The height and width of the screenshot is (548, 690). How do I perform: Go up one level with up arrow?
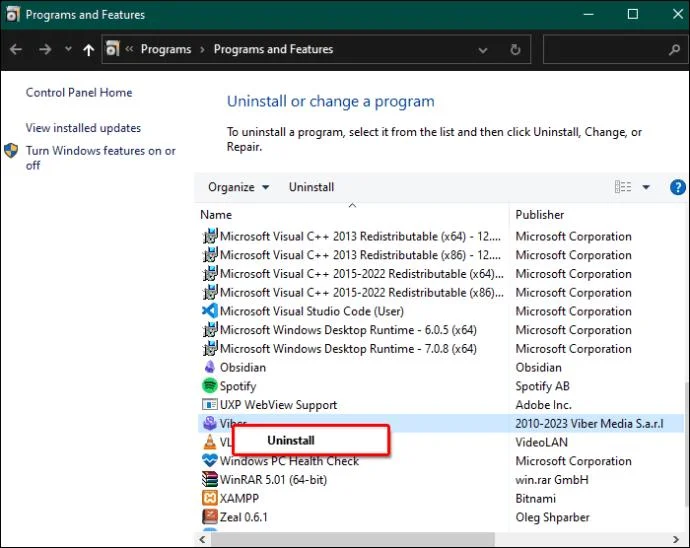pyautogui.click(x=88, y=49)
